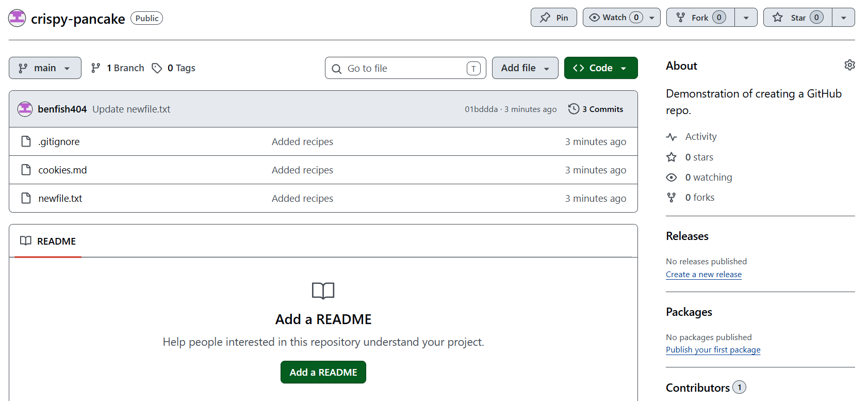Star the repository with the Star button

[797, 18]
